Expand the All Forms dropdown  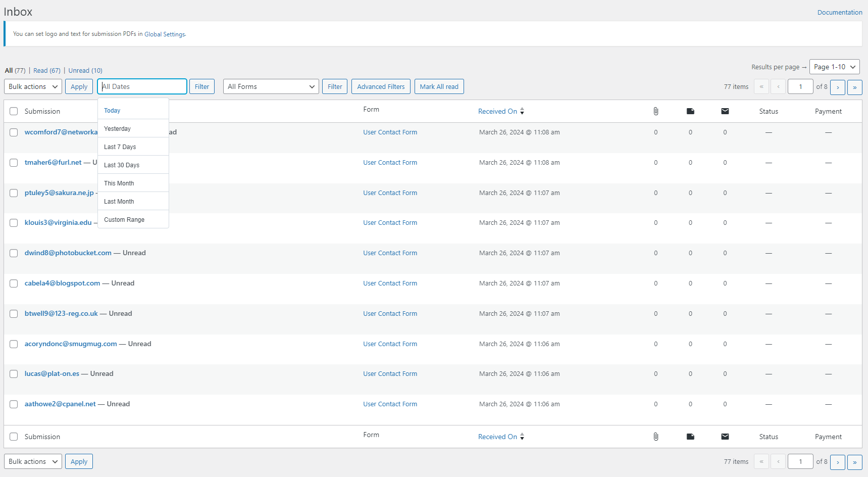[x=271, y=86]
